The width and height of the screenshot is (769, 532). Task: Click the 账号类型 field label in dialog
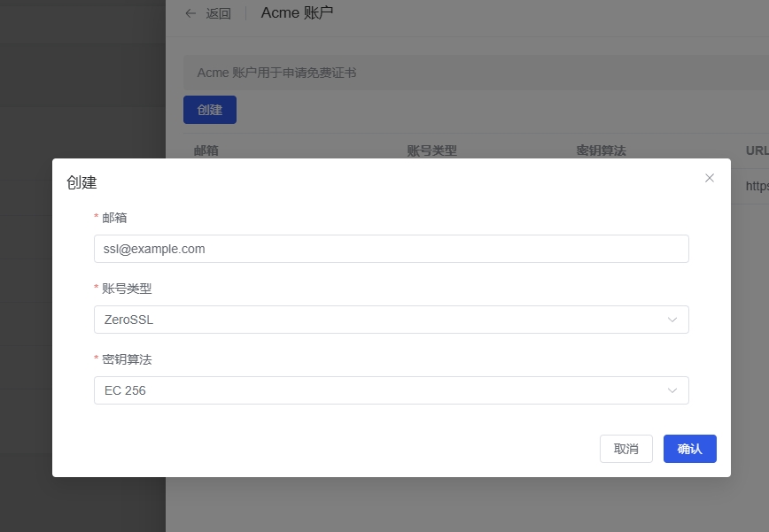(127, 289)
